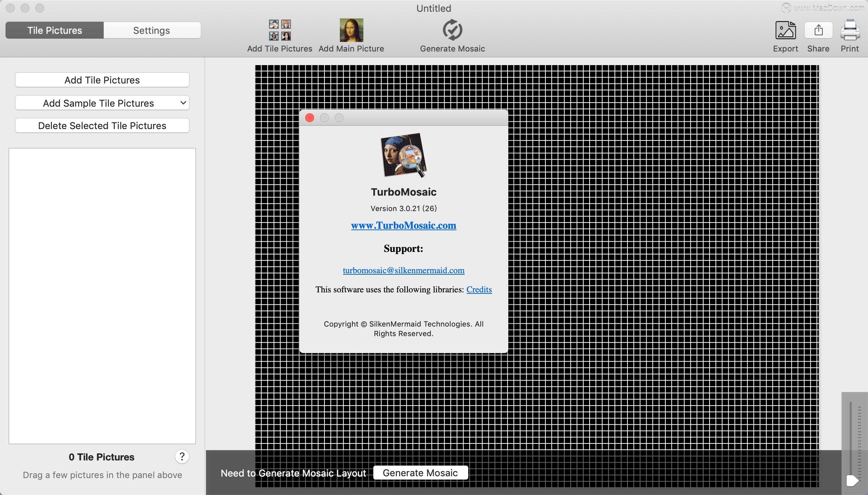The height and width of the screenshot is (495, 868).
Task: Click the Generate Mosaic toolbar icon
Action: 452,30
